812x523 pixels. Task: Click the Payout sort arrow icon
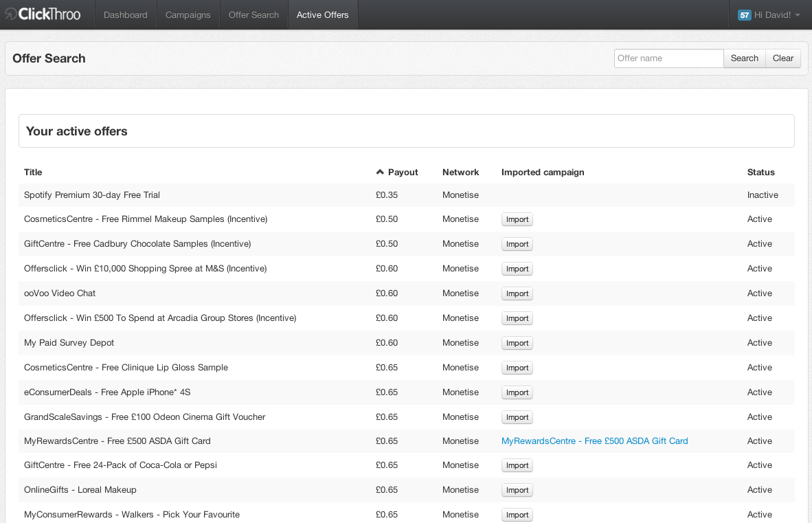tap(380, 173)
